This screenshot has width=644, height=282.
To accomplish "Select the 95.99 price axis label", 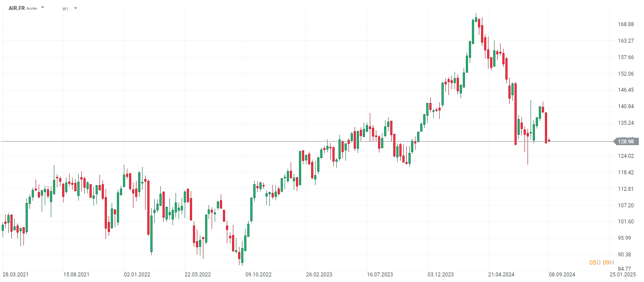I will (625, 238).
